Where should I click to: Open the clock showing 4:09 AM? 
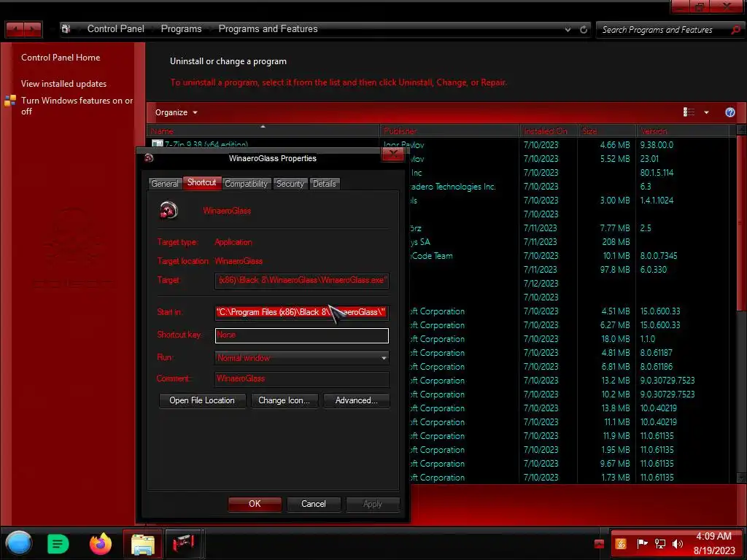(714, 543)
